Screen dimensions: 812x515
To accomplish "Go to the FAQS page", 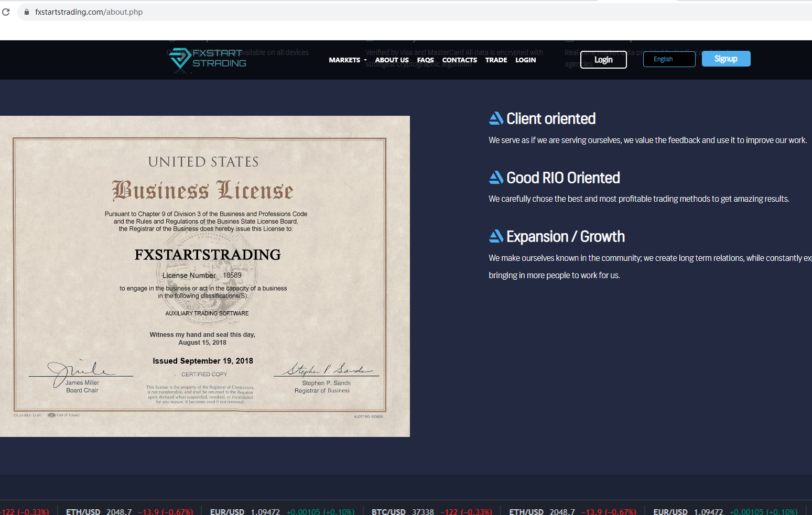I will [425, 60].
